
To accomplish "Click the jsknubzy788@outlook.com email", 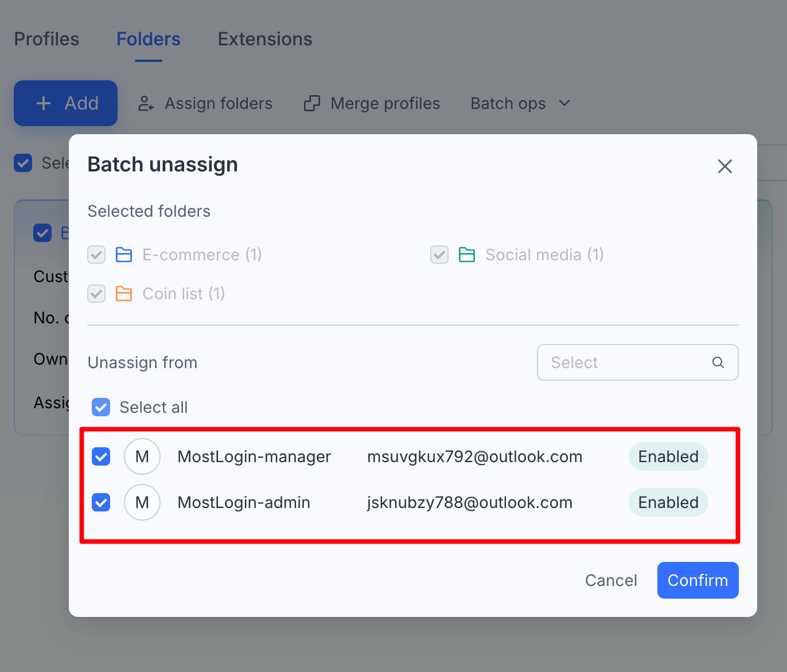I will (x=470, y=502).
